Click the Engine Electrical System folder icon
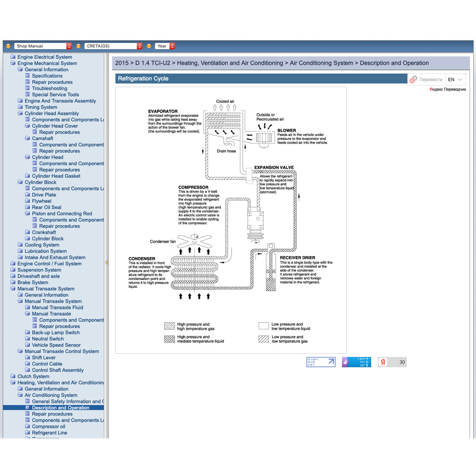Viewport: 476px width, 476px height. click(x=13, y=57)
